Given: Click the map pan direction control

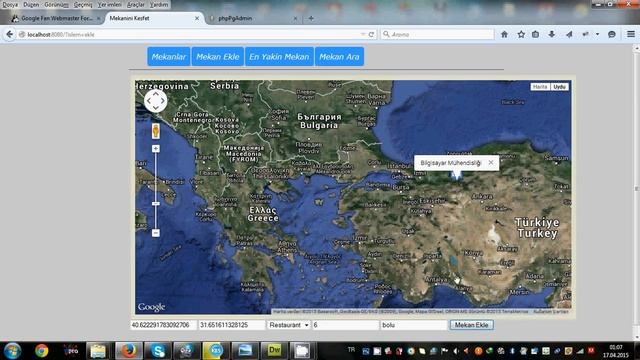Looking at the screenshot, I should [156, 101].
